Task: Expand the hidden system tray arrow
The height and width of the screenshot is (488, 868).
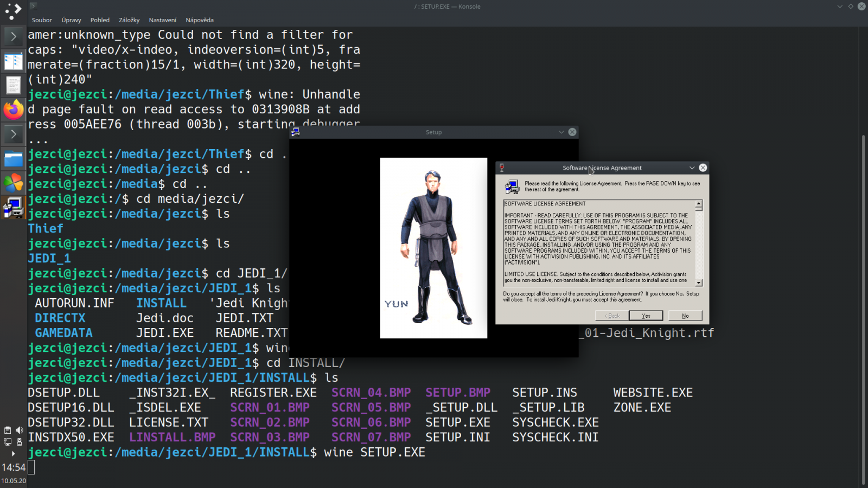Action: tap(13, 453)
